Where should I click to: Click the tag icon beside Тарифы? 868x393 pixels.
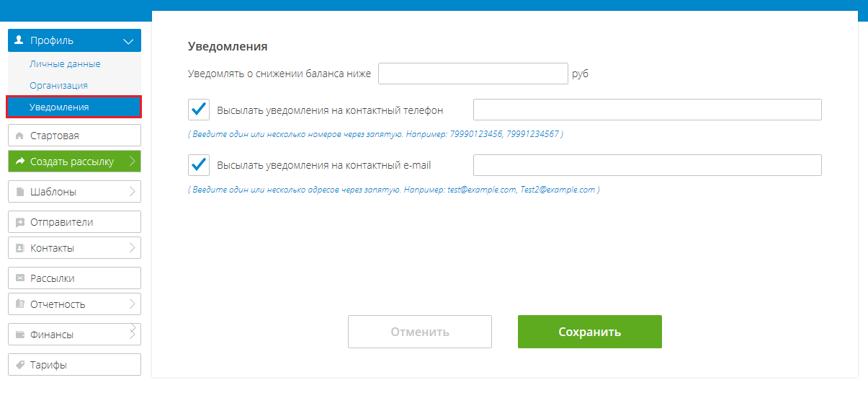coord(20,365)
